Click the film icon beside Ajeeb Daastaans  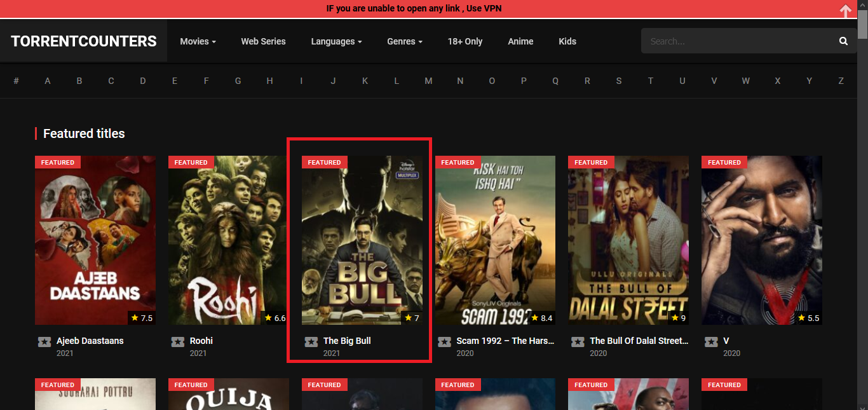(44, 342)
